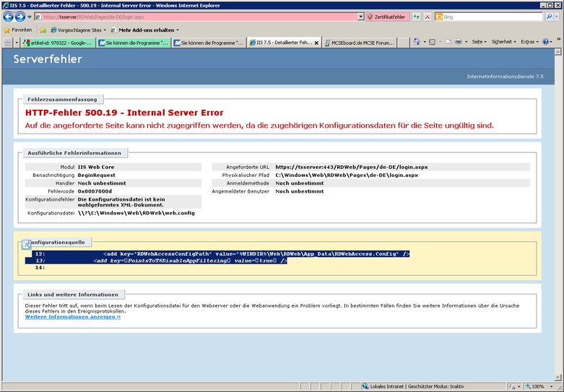
Task: Stop loading with the red X icon
Action: 428,17
